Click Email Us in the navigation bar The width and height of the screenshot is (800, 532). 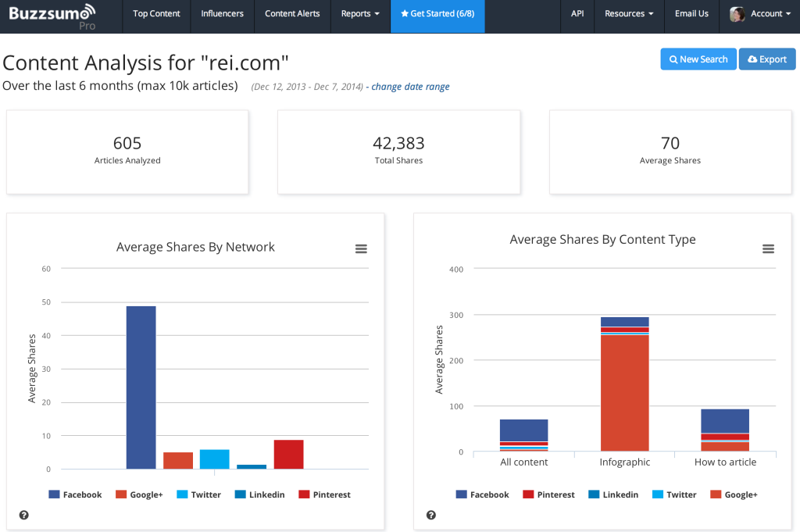[x=691, y=14]
